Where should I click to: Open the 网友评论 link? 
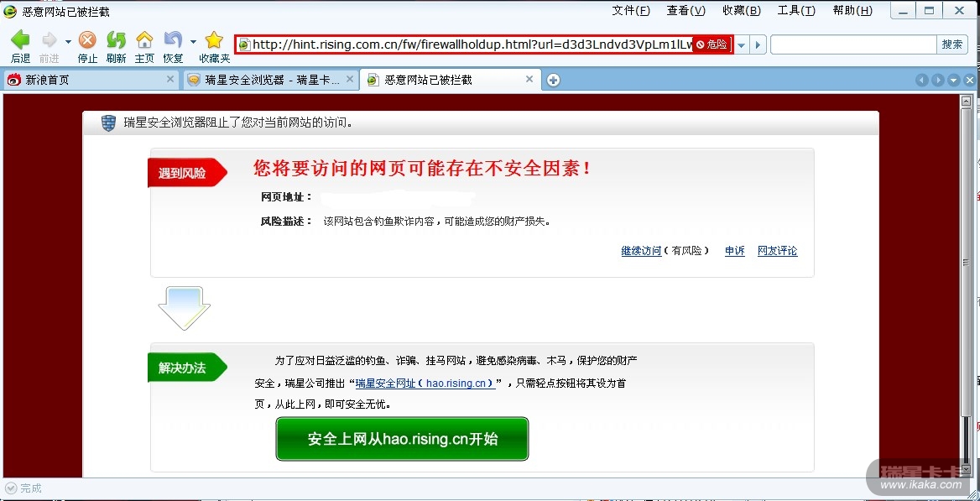coord(778,251)
